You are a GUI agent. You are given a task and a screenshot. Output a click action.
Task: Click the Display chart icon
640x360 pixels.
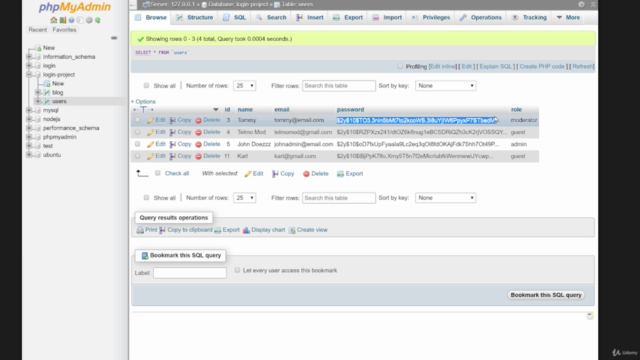pyautogui.click(x=246, y=230)
